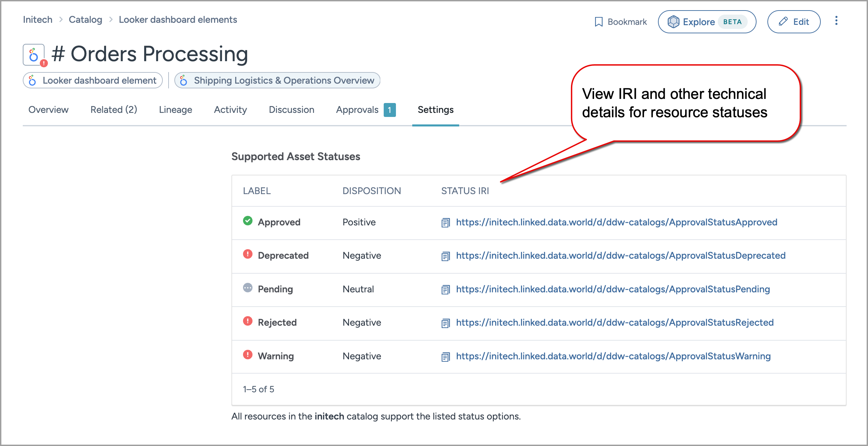Open the Explore BETA button
Screen dimensions: 868x446
click(x=707, y=22)
